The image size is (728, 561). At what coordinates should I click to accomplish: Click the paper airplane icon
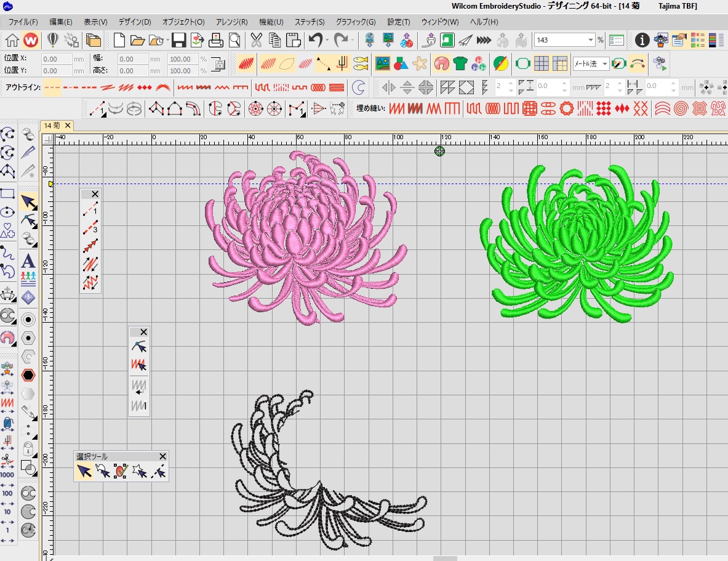(x=465, y=40)
